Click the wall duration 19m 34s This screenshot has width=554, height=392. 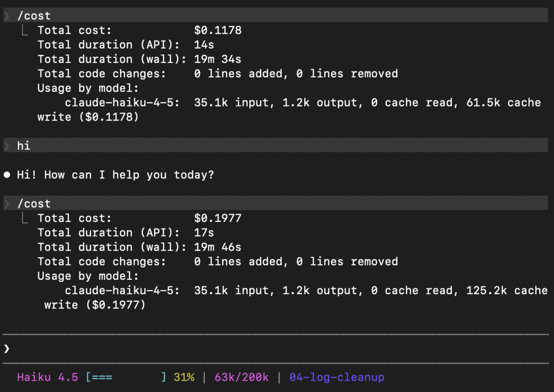tap(217, 59)
